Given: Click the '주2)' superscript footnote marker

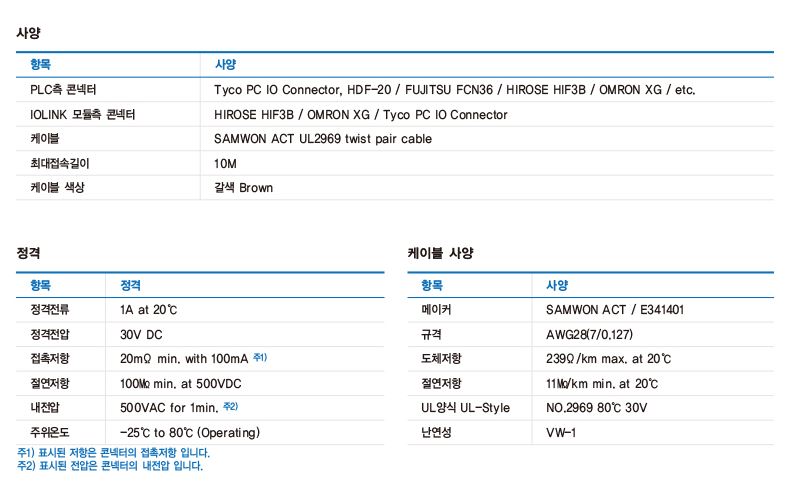Looking at the screenshot, I should (x=231, y=406).
